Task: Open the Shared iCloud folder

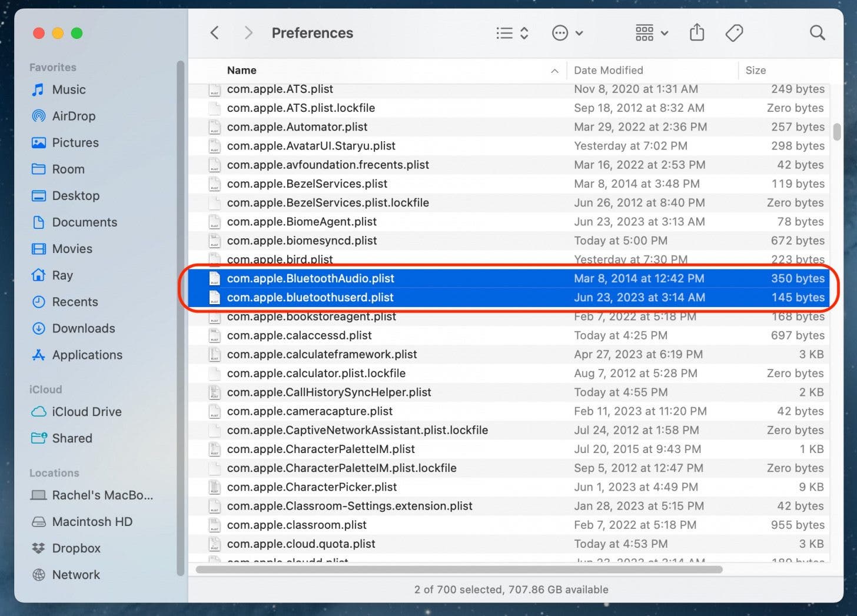Action: (72, 438)
